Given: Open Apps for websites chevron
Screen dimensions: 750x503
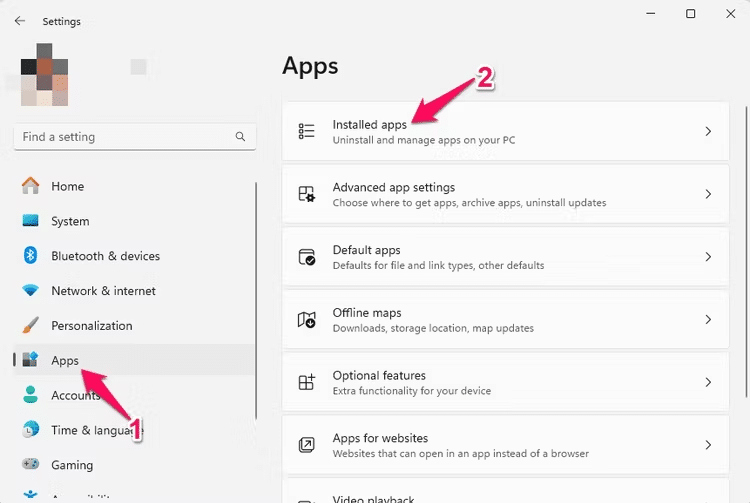Looking at the screenshot, I should click(x=708, y=445).
